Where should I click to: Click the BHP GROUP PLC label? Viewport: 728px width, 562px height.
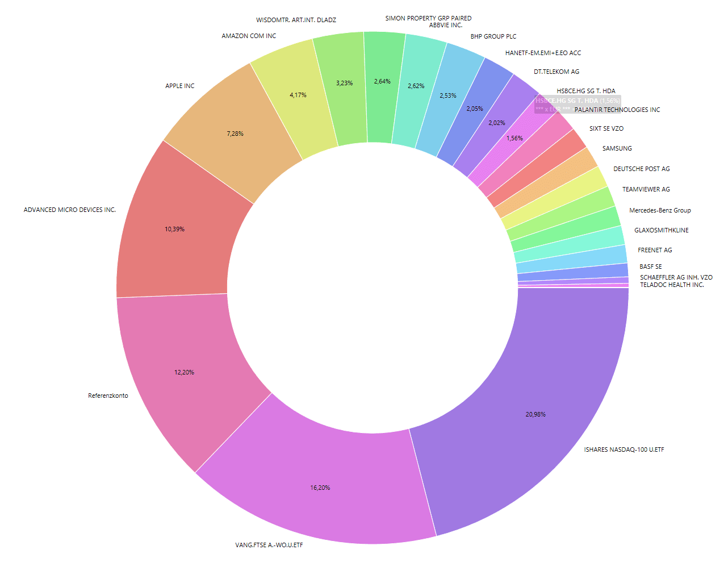click(493, 36)
